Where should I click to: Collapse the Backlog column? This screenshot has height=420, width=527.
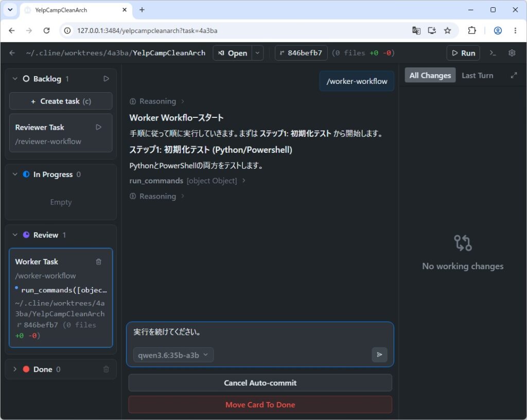pos(15,79)
